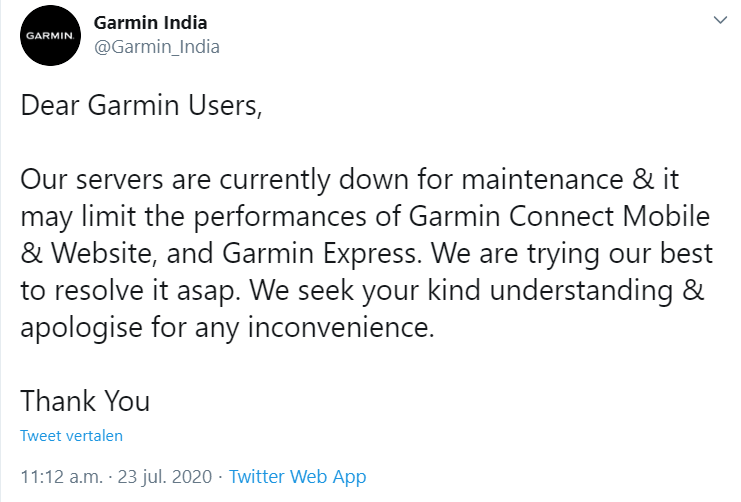Open the Garmin India display name
Screen dimensions: 741x502
(x=150, y=22)
